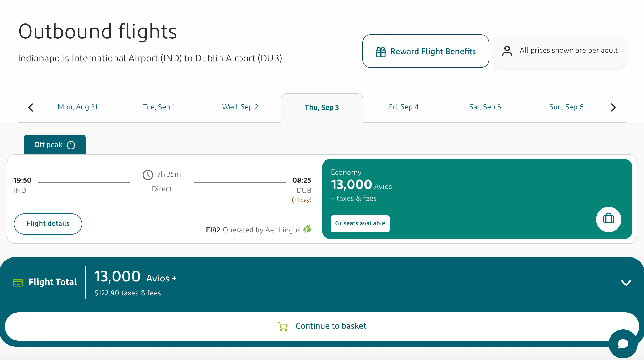Click the 6+ seats available label
This screenshot has width=644, height=360.
coord(360,223)
